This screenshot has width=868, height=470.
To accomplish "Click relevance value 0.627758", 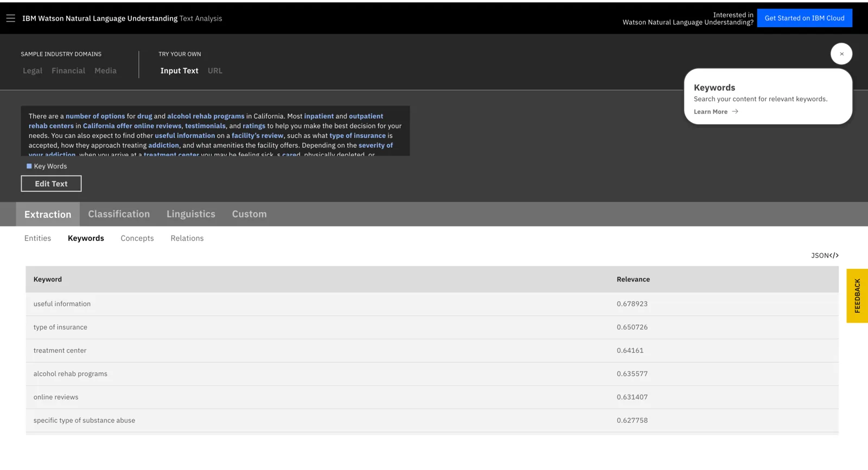I will [632, 421].
